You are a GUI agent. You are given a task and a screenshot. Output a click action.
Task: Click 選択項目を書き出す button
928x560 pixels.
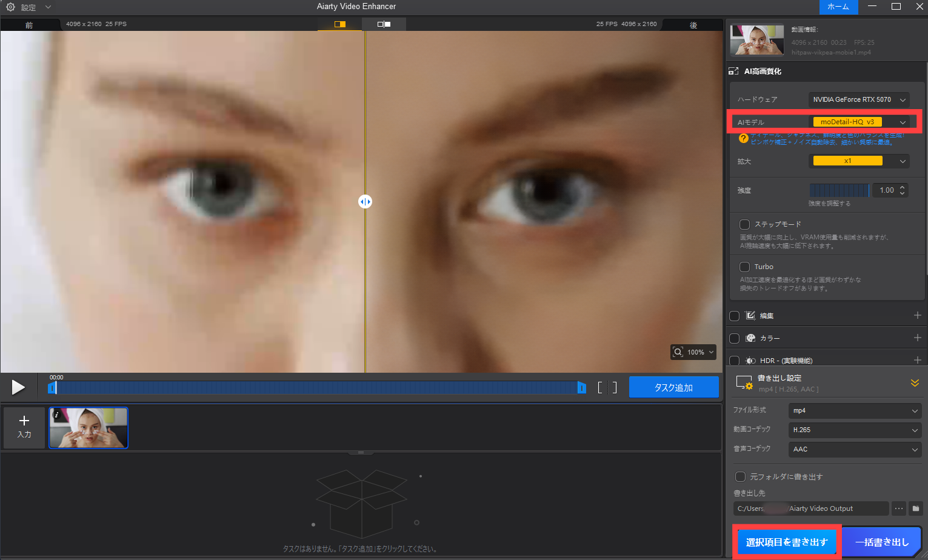click(x=787, y=541)
